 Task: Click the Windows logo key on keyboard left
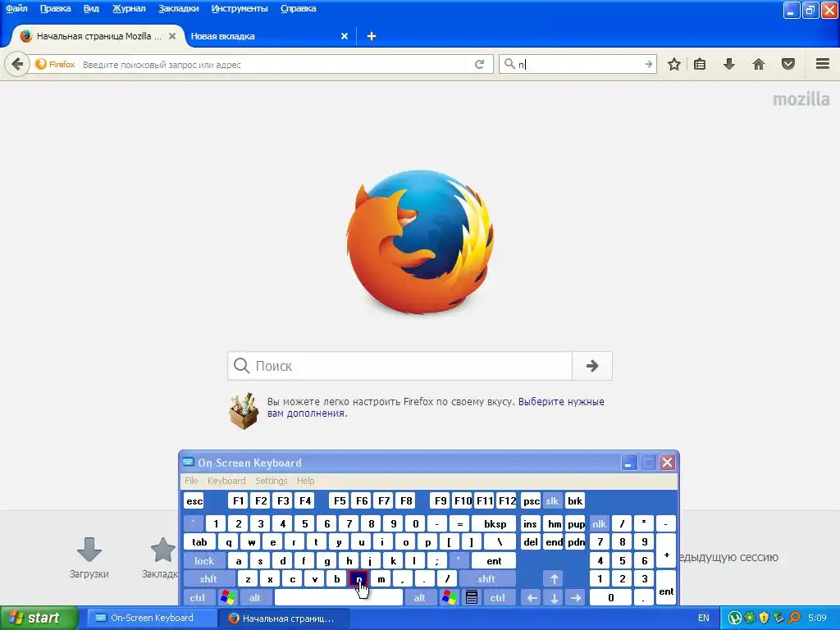(228, 597)
